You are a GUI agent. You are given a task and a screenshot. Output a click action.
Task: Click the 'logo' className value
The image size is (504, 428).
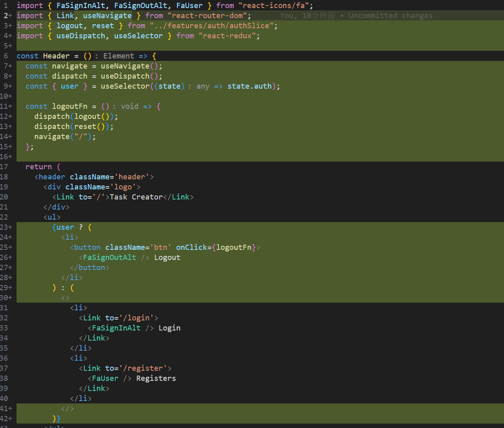123,187
